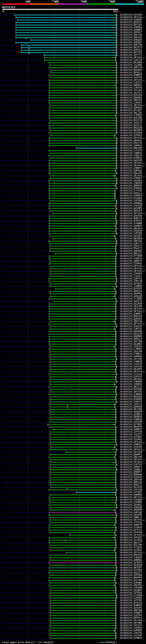This screenshot has width=146, height=644.
Task: Select label UniRef100_D0AJ58
Action: (x=131, y=326)
